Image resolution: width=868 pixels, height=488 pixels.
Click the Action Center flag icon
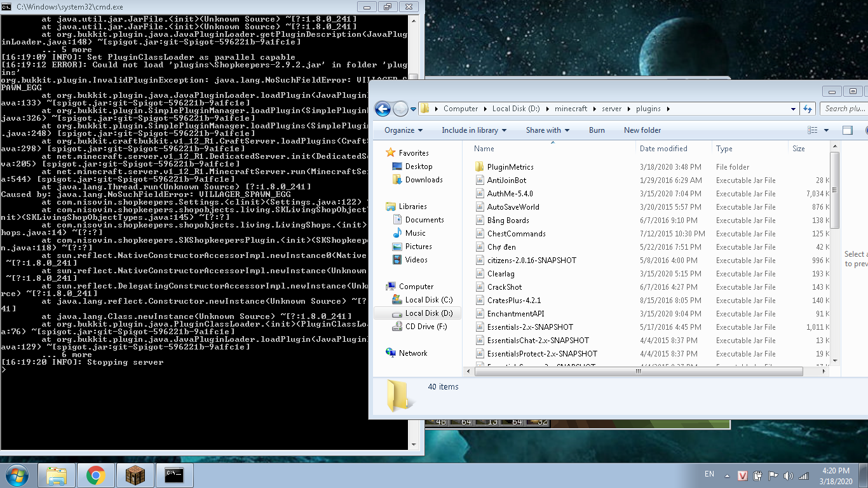point(773,475)
